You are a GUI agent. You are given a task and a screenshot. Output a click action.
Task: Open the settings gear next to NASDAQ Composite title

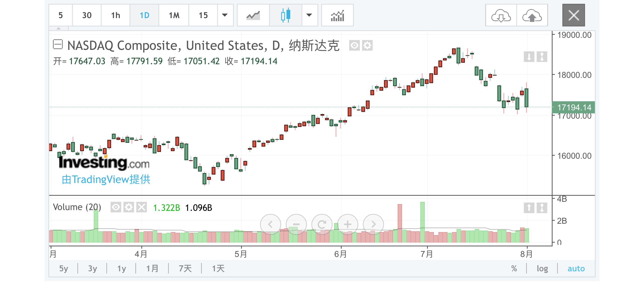point(368,46)
